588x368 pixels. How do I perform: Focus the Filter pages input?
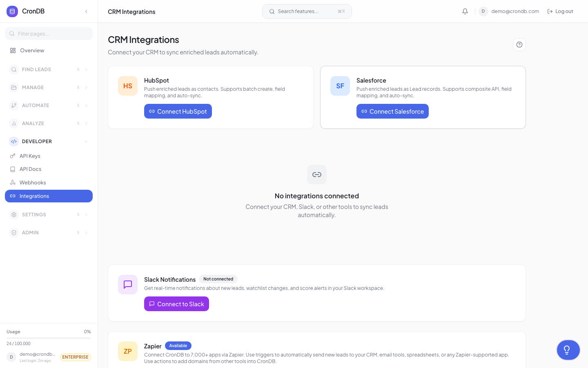point(49,34)
